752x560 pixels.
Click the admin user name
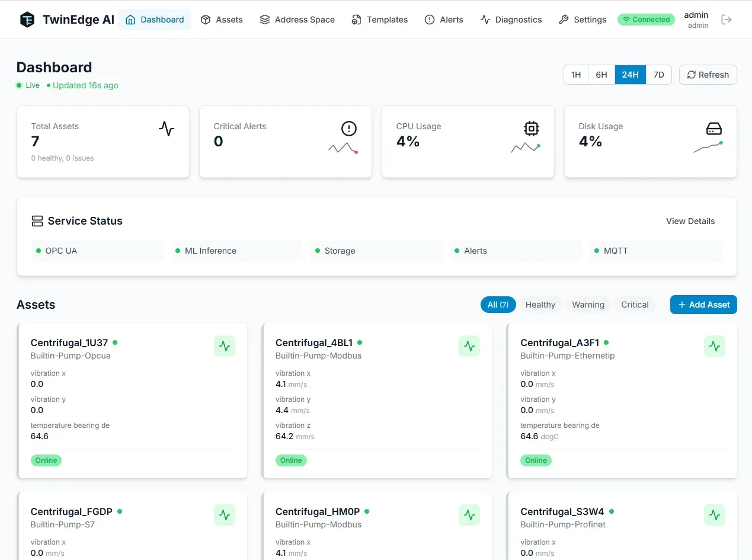point(696,15)
